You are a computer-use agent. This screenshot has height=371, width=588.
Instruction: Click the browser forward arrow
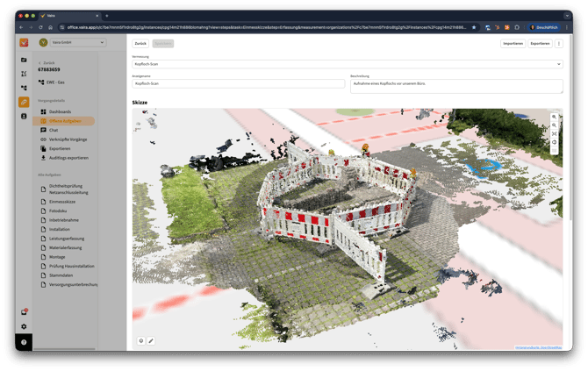point(31,27)
